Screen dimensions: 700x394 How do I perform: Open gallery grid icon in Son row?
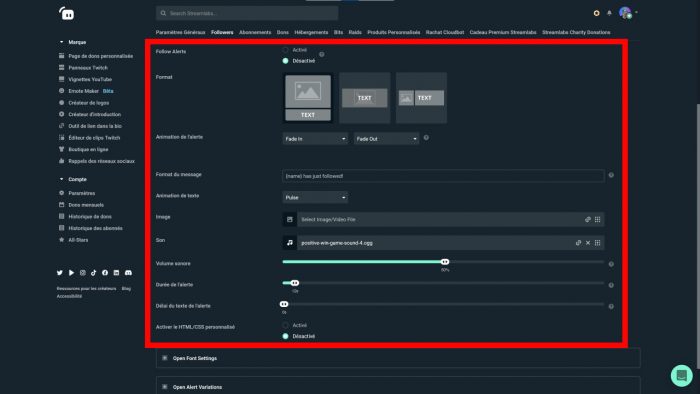coord(597,243)
